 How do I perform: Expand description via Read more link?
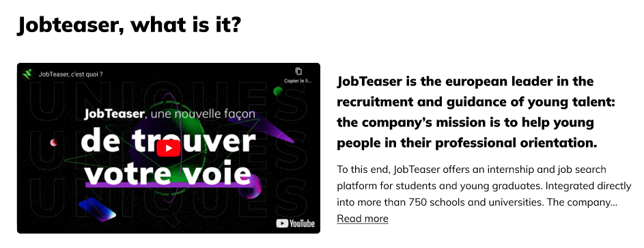(362, 219)
